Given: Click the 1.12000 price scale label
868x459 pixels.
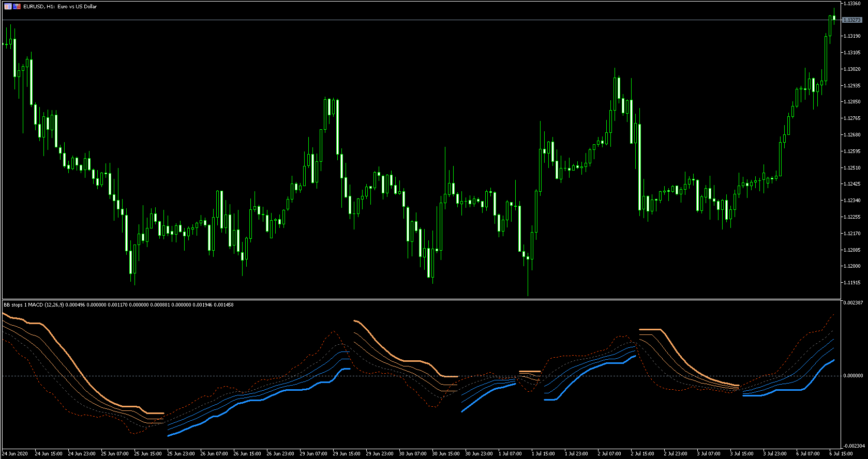Looking at the screenshot, I should click(x=852, y=266).
